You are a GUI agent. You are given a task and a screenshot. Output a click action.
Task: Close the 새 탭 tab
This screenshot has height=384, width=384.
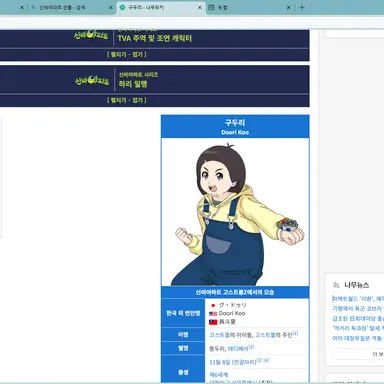(289, 7)
